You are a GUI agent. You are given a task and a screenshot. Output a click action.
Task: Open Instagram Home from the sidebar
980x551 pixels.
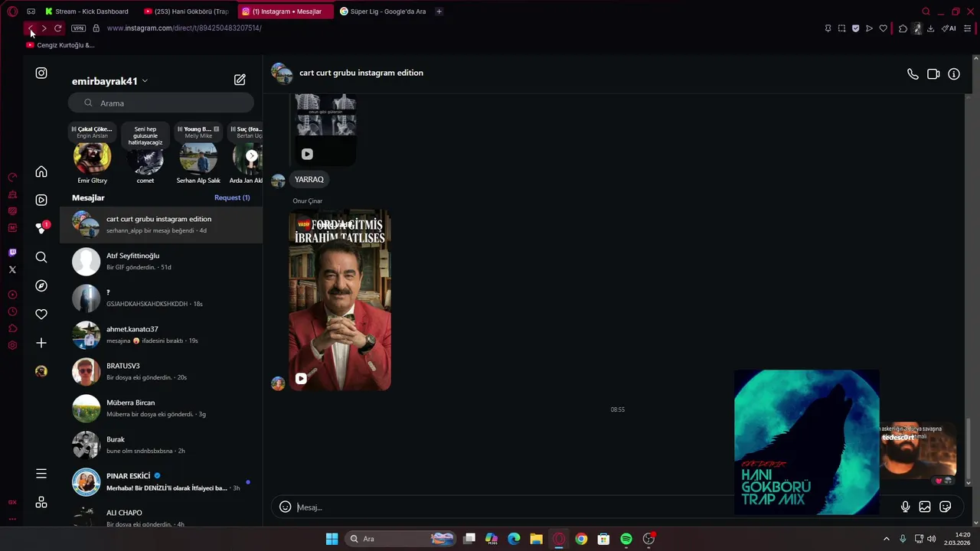click(41, 171)
